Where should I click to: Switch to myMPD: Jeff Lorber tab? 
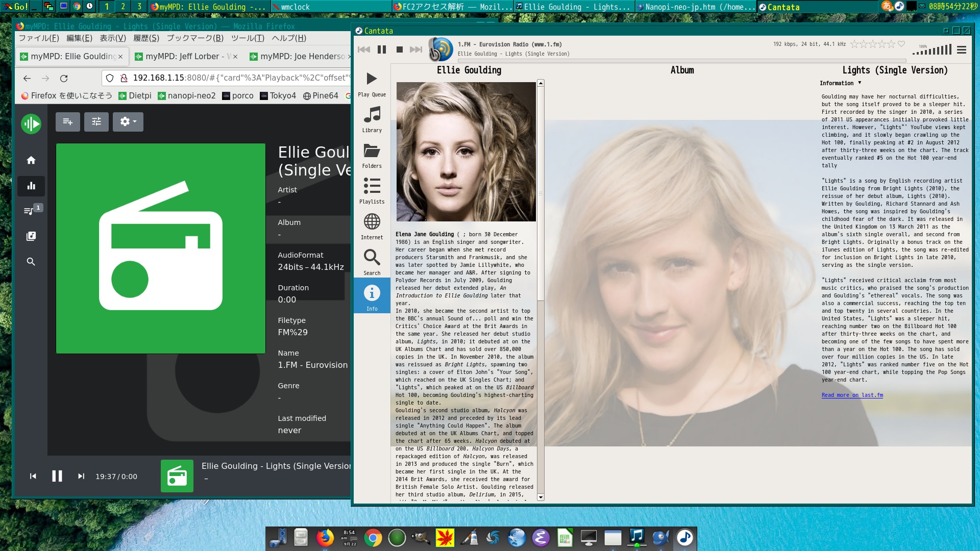click(x=182, y=57)
